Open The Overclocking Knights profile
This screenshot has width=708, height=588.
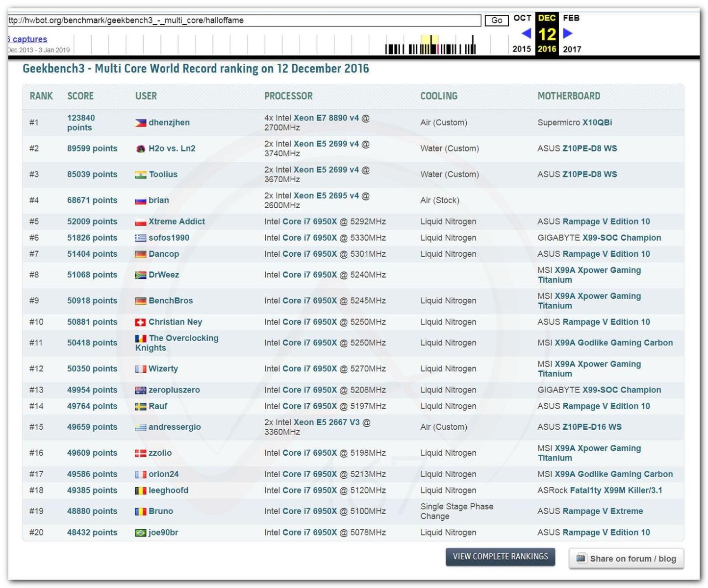177,343
